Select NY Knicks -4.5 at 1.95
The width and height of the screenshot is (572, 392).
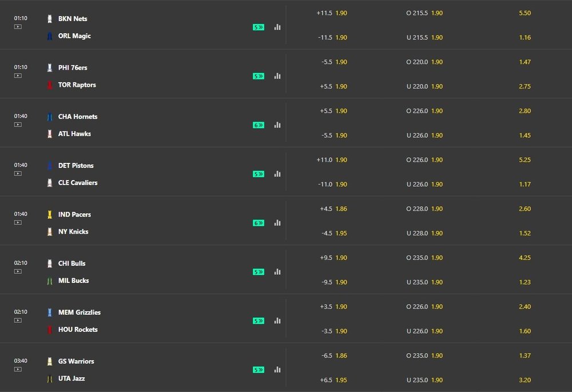coord(334,233)
